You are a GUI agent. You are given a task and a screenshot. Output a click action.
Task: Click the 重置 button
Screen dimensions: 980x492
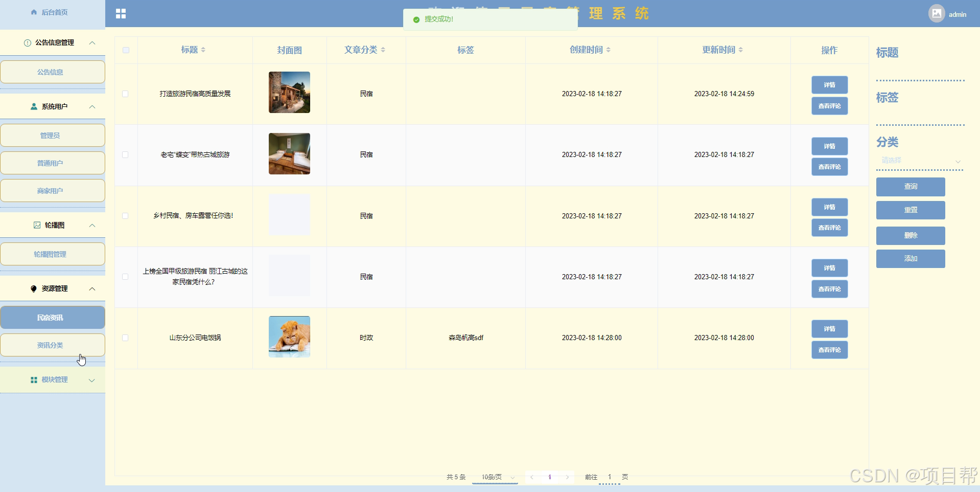click(911, 210)
